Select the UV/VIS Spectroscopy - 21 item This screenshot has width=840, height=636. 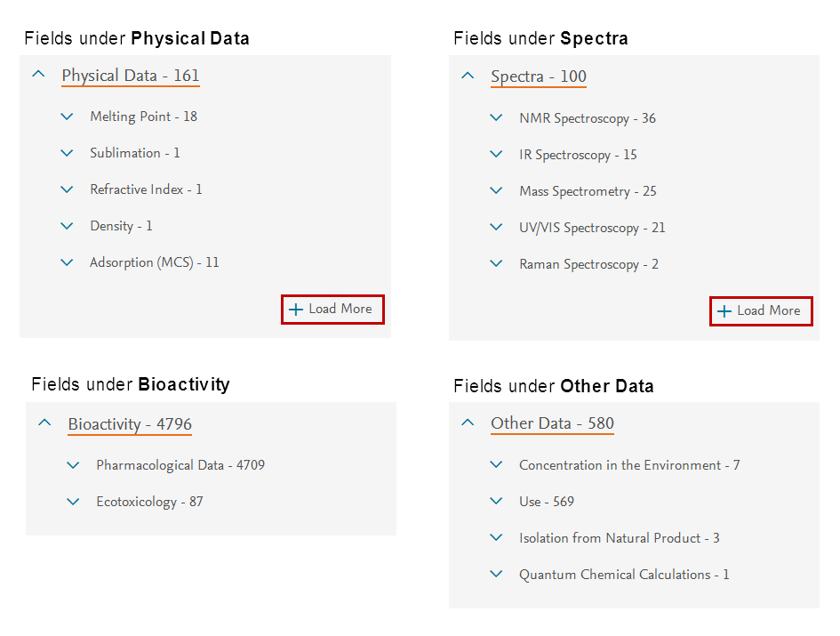coord(592,228)
